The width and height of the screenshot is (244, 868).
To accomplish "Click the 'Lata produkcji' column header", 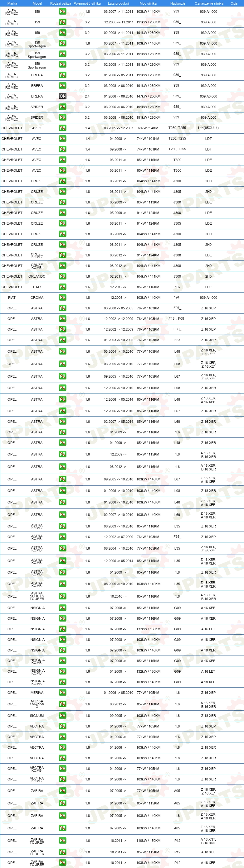I will click(x=119, y=3).
